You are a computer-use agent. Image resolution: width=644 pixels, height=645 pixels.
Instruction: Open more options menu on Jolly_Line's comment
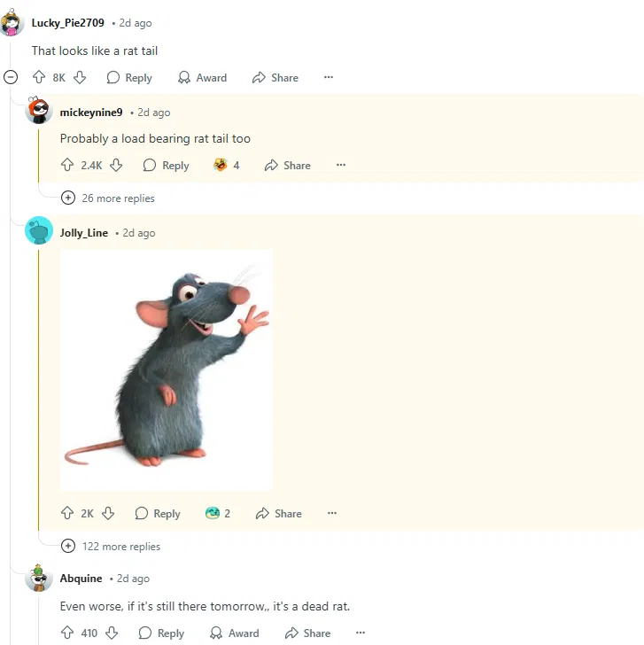[332, 513]
